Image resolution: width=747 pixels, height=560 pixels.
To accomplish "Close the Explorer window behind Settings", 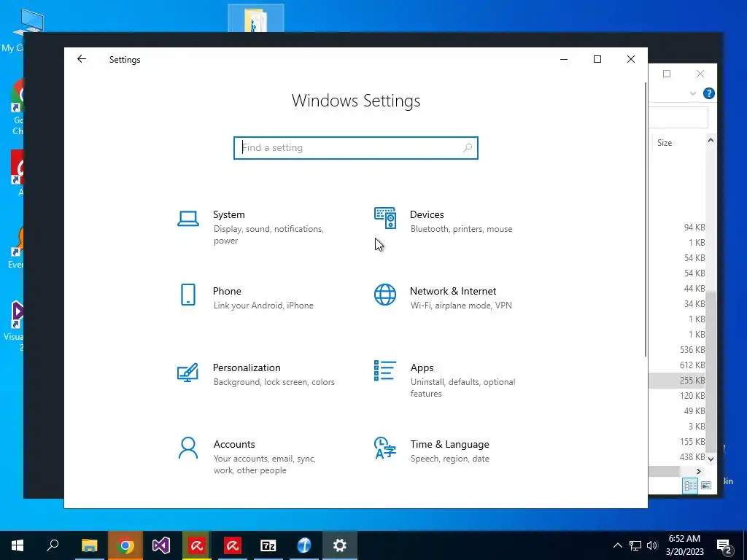I will (x=700, y=74).
